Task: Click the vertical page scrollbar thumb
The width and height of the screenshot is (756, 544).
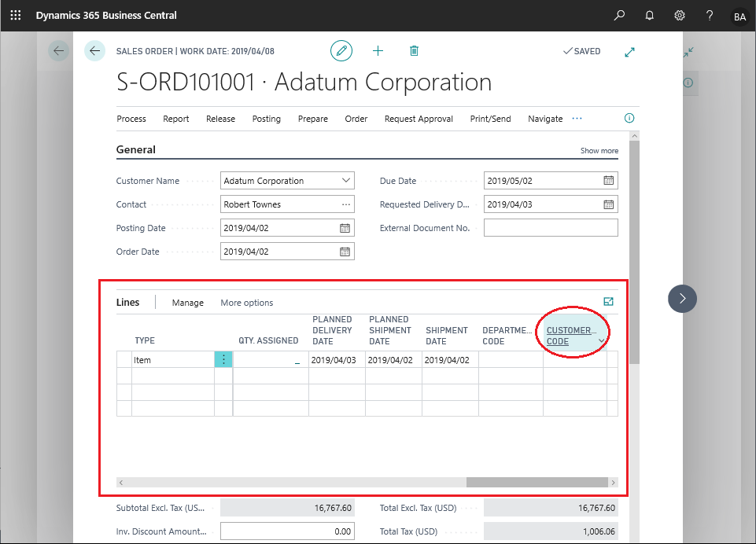Action: tap(635, 252)
